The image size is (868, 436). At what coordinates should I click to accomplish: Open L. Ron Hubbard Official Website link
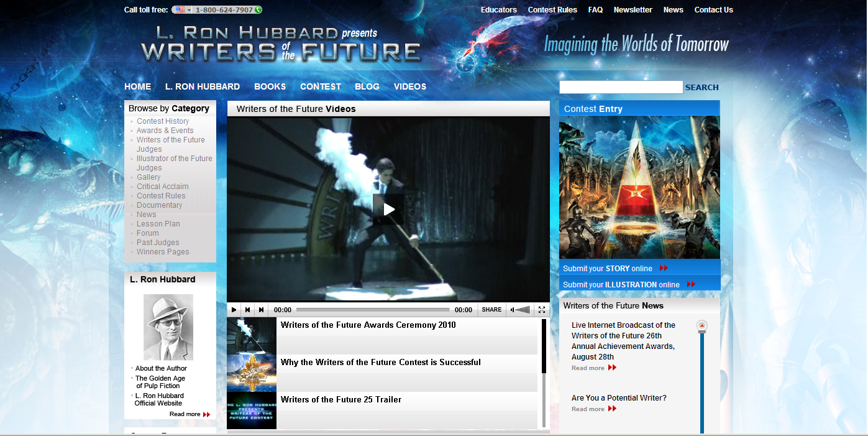pyautogui.click(x=159, y=399)
